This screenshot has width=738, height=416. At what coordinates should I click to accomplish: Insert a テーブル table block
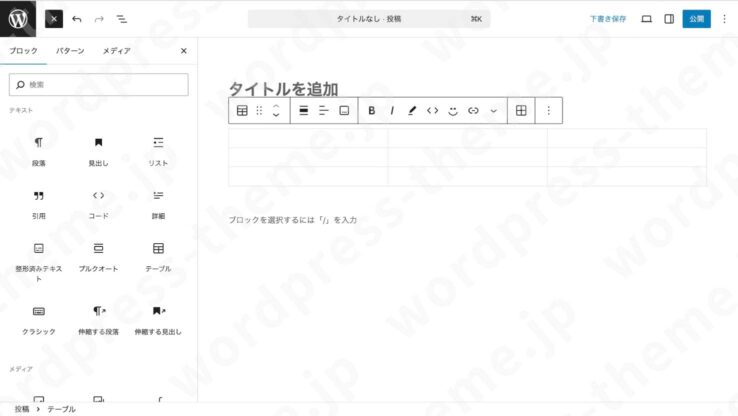(x=158, y=257)
